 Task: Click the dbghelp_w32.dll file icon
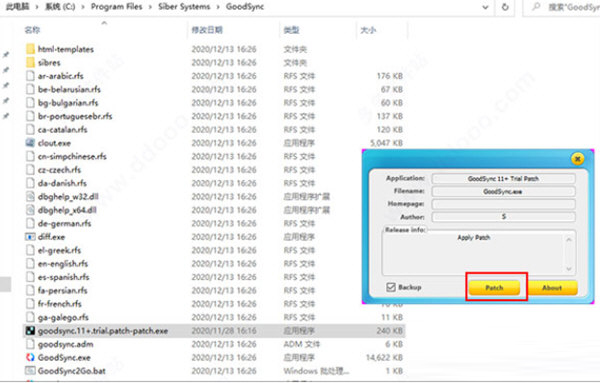pos(30,197)
